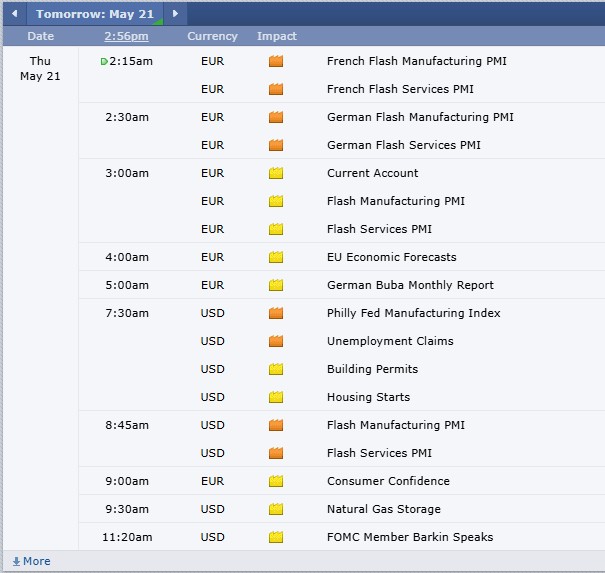Click EUR Flash Manufacturing PMI impact icon

pyautogui.click(x=276, y=201)
